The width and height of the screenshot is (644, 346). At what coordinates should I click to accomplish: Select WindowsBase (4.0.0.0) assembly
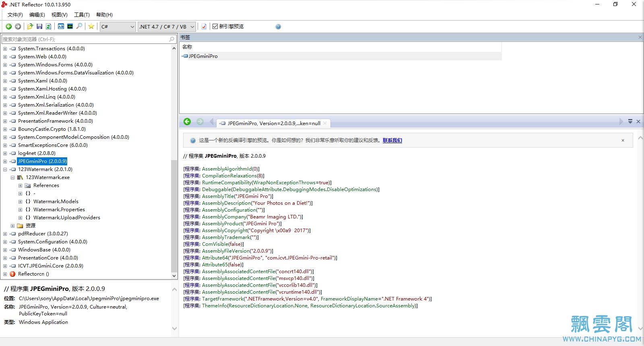[44, 250]
